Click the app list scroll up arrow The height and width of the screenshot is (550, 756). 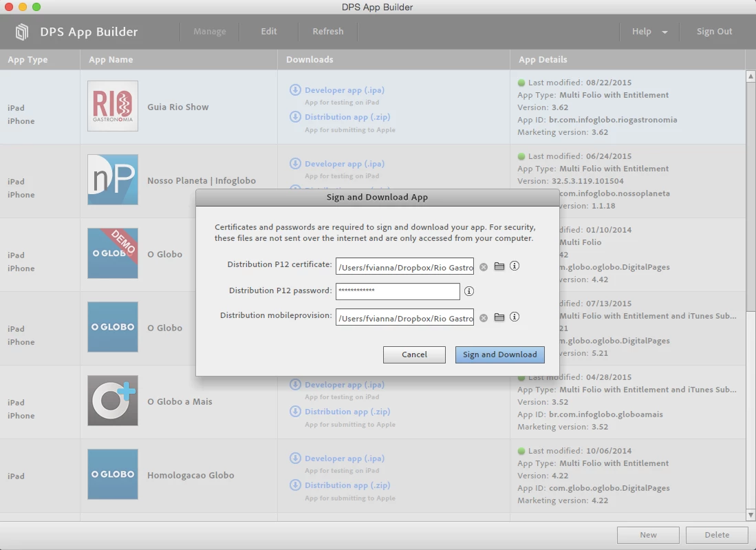pos(750,76)
